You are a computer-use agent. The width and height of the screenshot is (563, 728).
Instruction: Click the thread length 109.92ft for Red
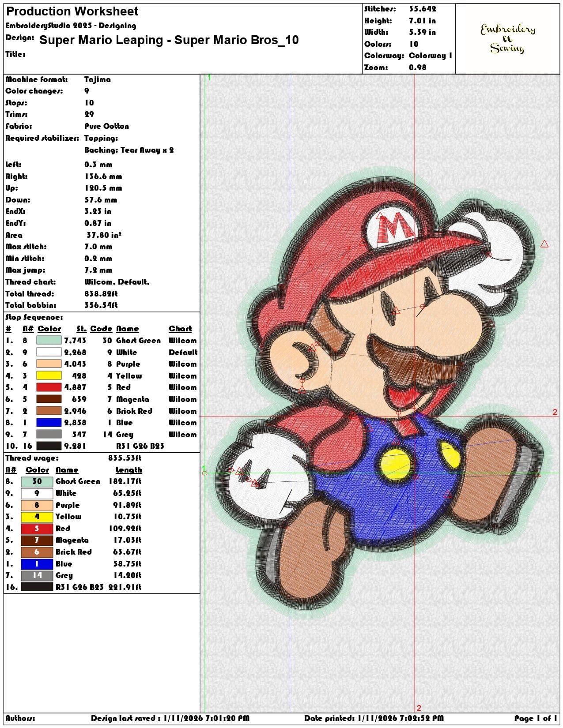click(x=125, y=528)
